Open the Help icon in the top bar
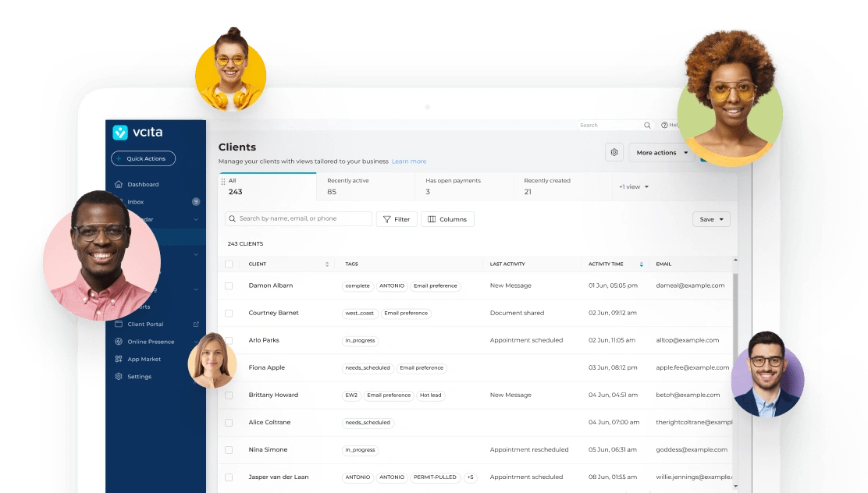Screen dimensions: 868x493 664,125
